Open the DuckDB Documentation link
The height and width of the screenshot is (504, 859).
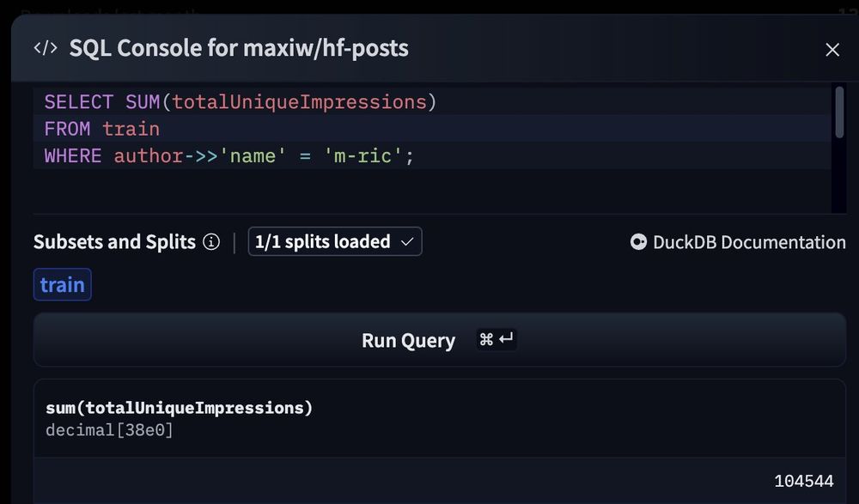[x=738, y=242]
